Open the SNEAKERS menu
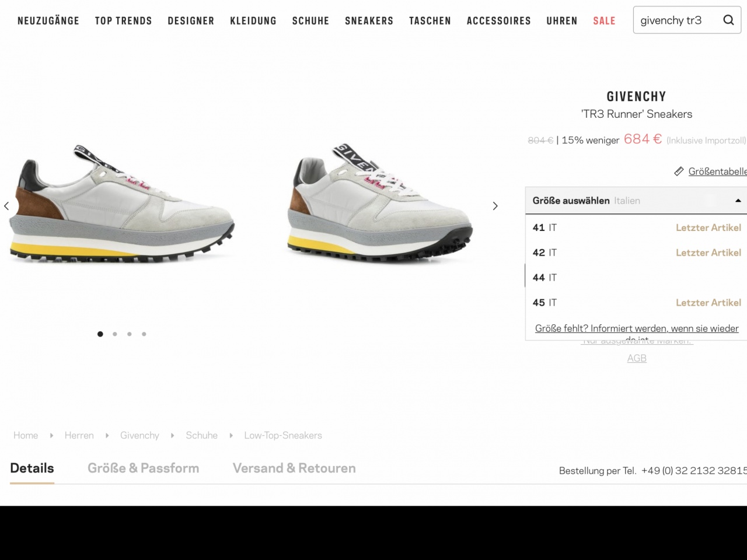Viewport: 747px width, 560px height. (369, 21)
